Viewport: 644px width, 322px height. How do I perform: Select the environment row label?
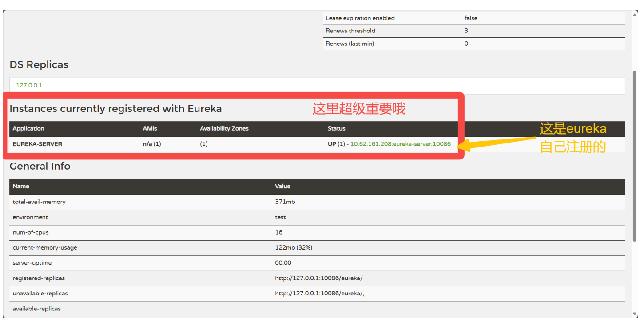[30, 217]
